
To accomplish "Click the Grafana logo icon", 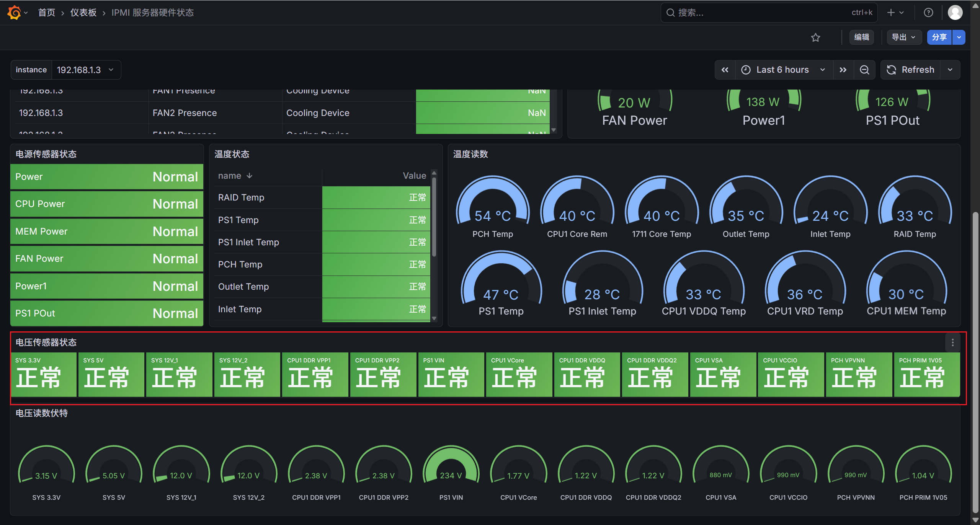I will [x=14, y=13].
